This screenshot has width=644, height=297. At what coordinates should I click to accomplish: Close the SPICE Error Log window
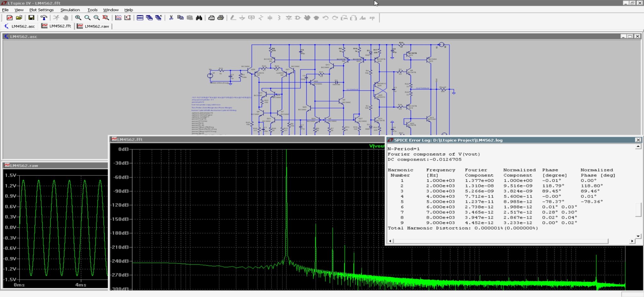click(x=638, y=140)
